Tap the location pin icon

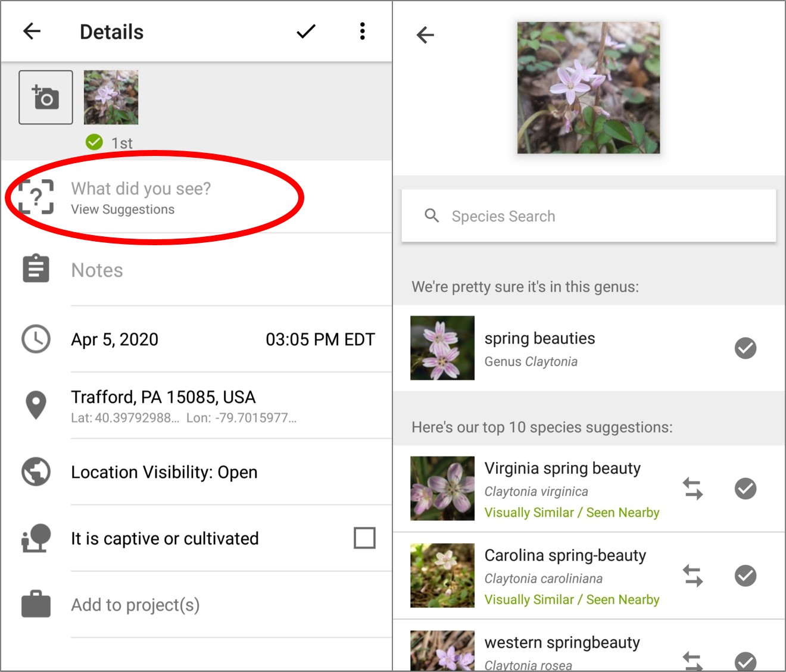36,405
